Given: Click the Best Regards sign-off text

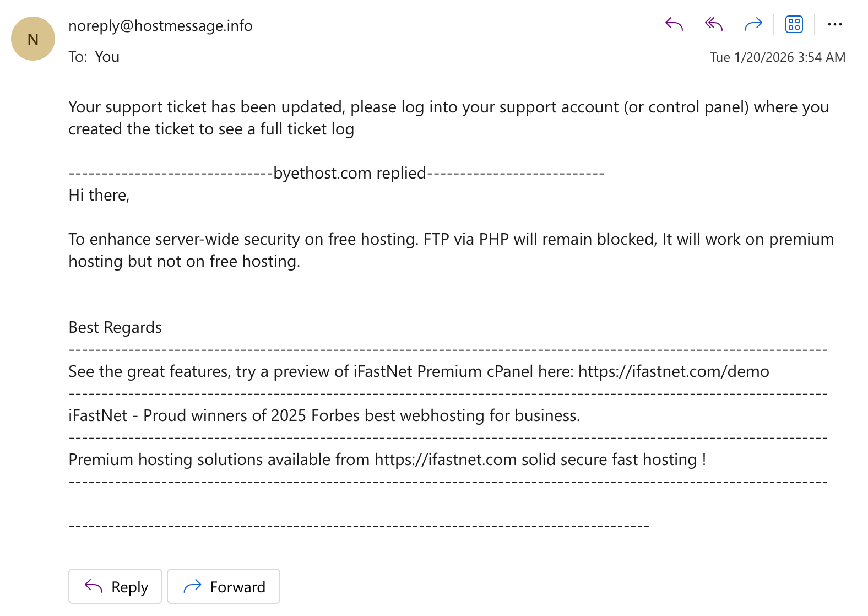Looking at the screenshot, I should pyautogui.click(x=115, y=327).
